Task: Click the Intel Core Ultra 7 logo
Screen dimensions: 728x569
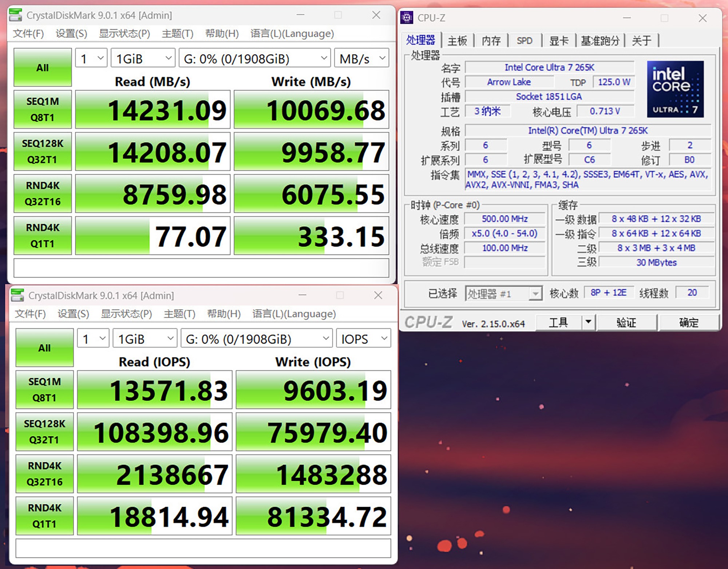Action: 675,89
